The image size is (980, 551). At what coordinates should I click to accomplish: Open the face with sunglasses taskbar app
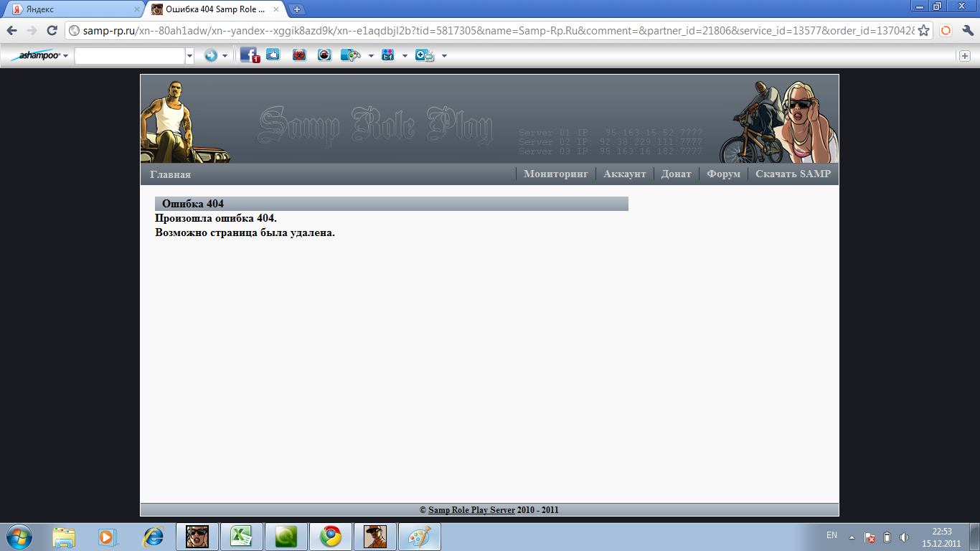197,537
